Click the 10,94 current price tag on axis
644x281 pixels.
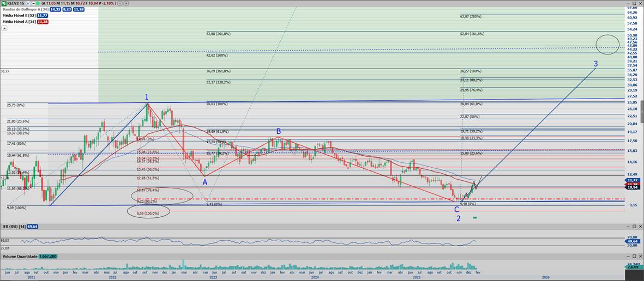pyautogui.click(x=633, y=187)
